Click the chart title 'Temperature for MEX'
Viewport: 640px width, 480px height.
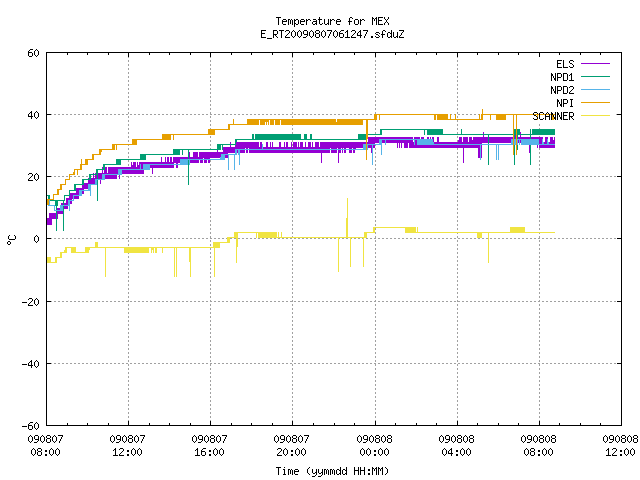pyautogui.click(x=332, y=21)
